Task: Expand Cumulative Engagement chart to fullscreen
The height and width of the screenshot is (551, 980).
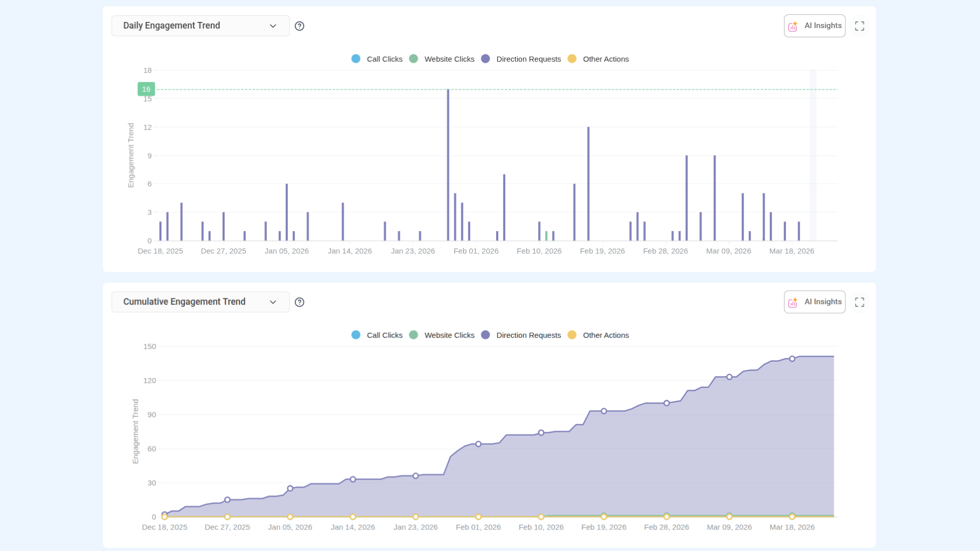Action: click(860, 302)
